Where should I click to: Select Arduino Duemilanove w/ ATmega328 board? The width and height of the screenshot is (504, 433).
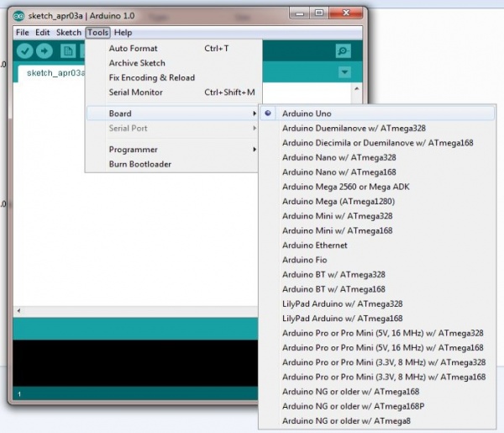pyautogui.click(x=377, y=129)
